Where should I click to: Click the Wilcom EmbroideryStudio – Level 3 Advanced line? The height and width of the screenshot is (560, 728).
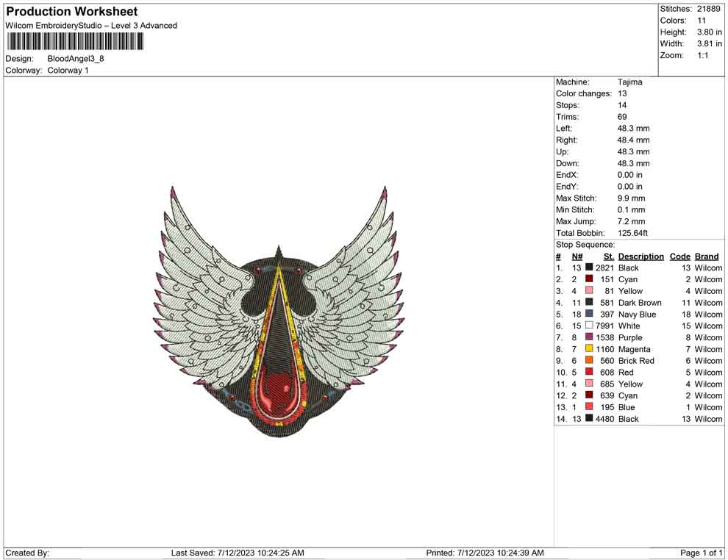91,26
